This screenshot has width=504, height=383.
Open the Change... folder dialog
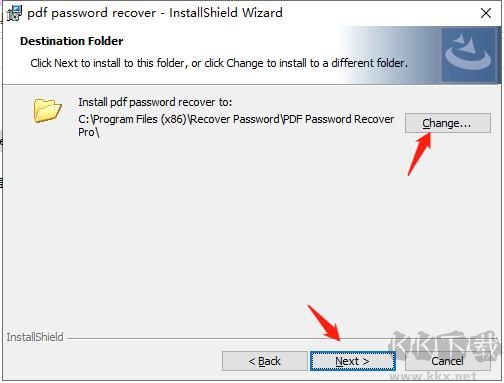point(448,123)
